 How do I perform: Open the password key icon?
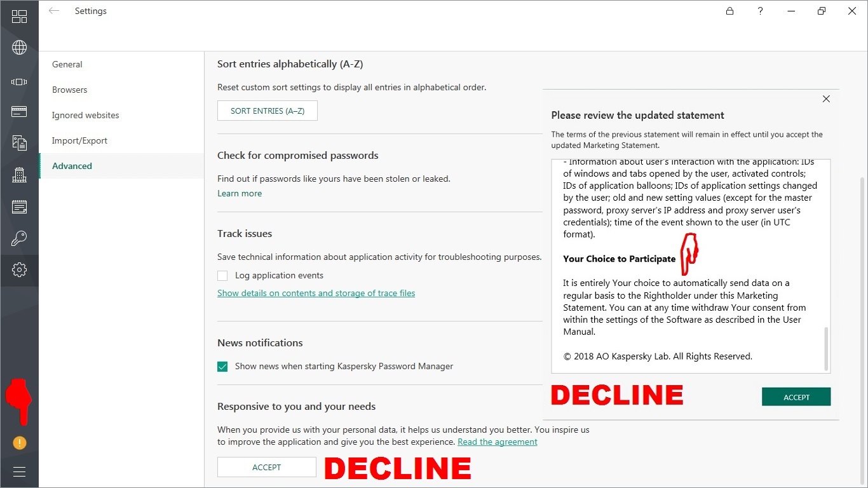tap(19, 238)
